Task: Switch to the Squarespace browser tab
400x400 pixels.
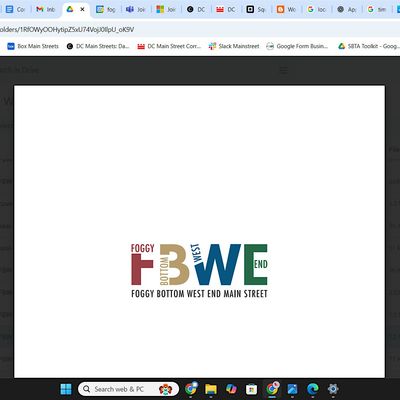Action: (x=256, y=9)
